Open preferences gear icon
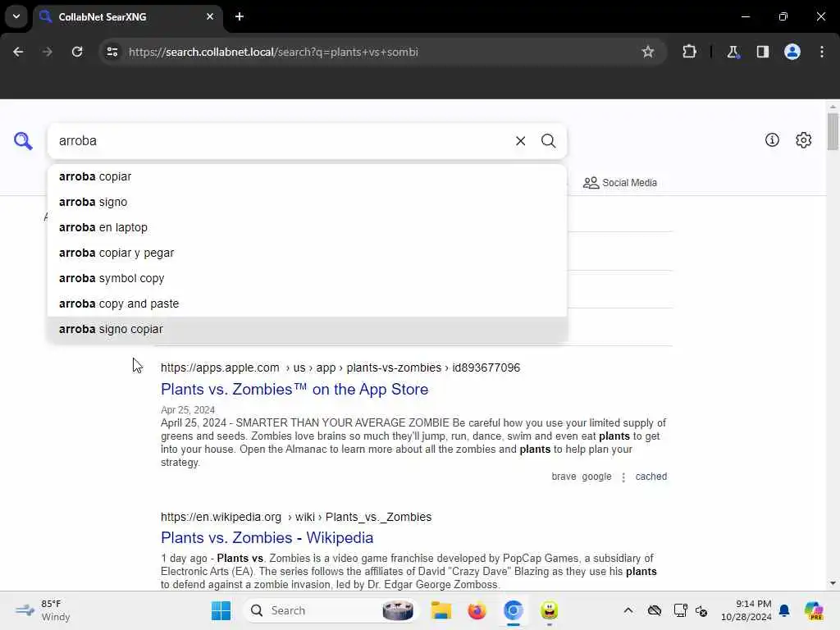Image resolution: width=840 pixels, height=630 pixels. 803,139
